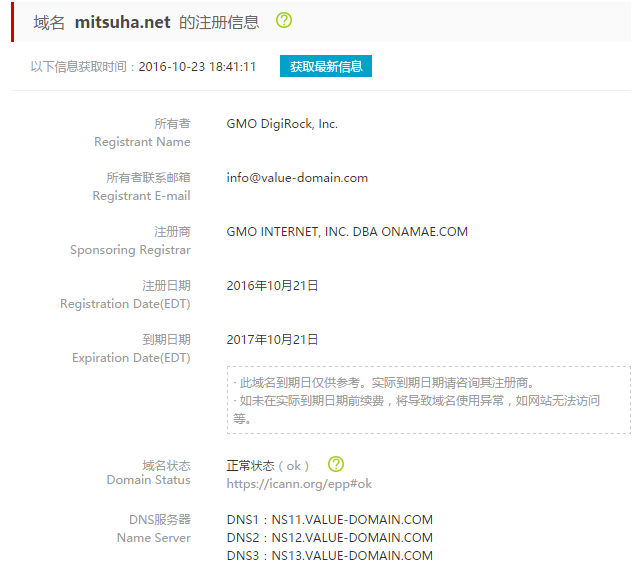Click the help icon beside the 注册信息 title
This screenshot has height=577, width=642.
coord(284,21)
